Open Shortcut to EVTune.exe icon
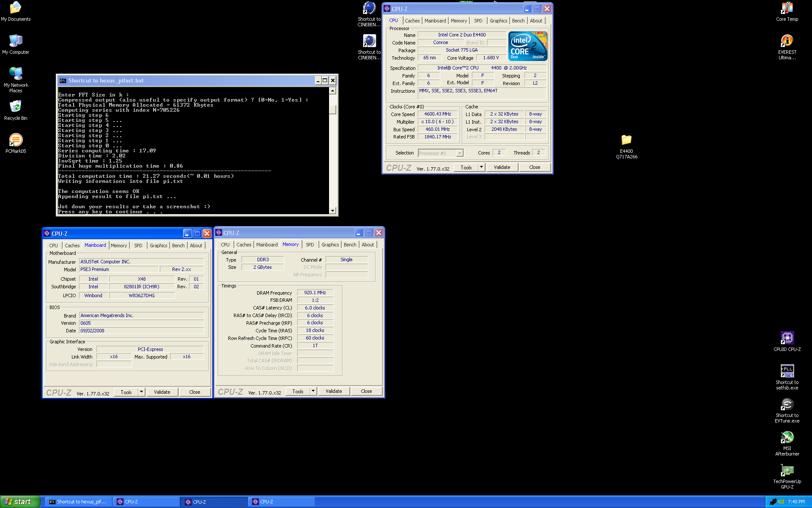Screen dimensions: 812x508 (x=787, y=410)
